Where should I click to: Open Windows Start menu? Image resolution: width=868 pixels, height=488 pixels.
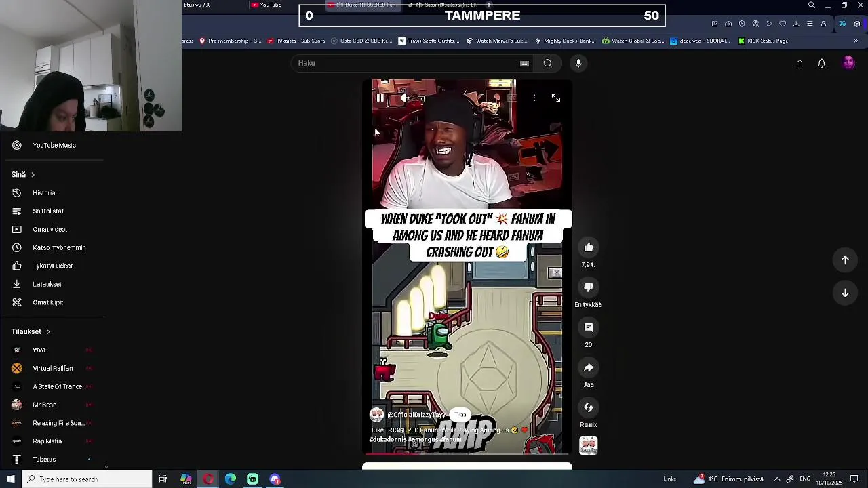tap(10, 479)
